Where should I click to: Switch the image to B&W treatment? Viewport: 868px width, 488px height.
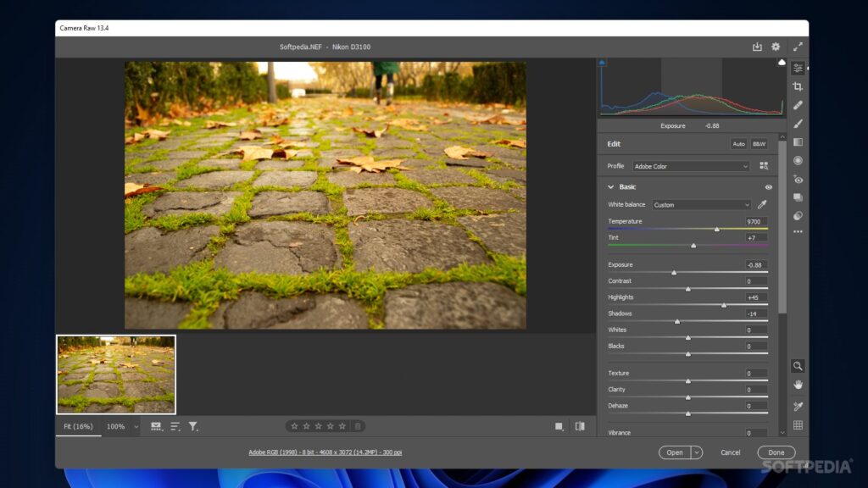point(758,144)
